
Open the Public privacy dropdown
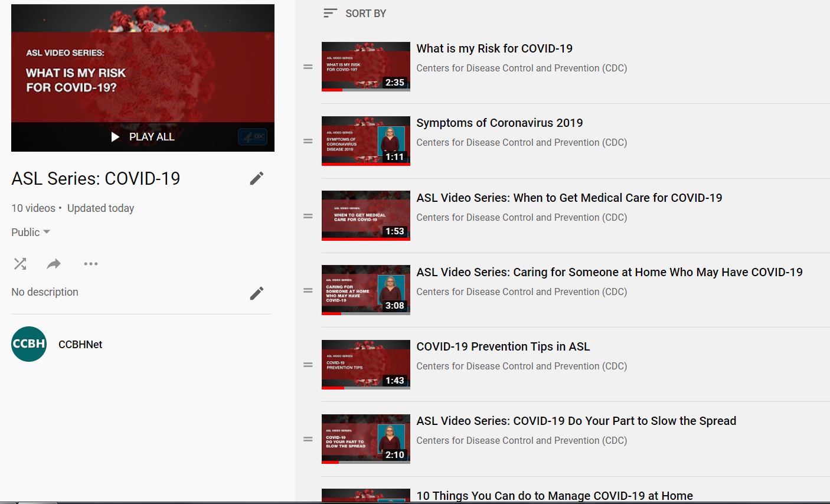[x=31, y=233]
